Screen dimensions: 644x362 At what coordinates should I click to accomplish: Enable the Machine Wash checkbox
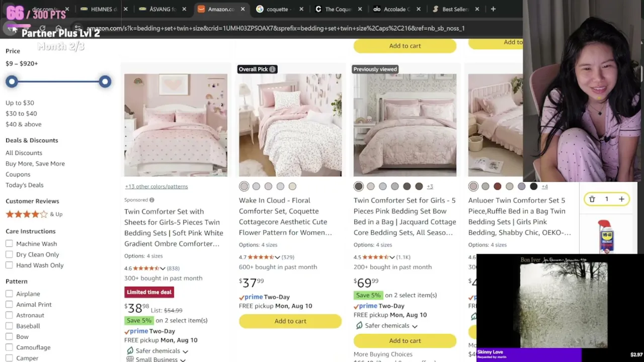point(9,244)
